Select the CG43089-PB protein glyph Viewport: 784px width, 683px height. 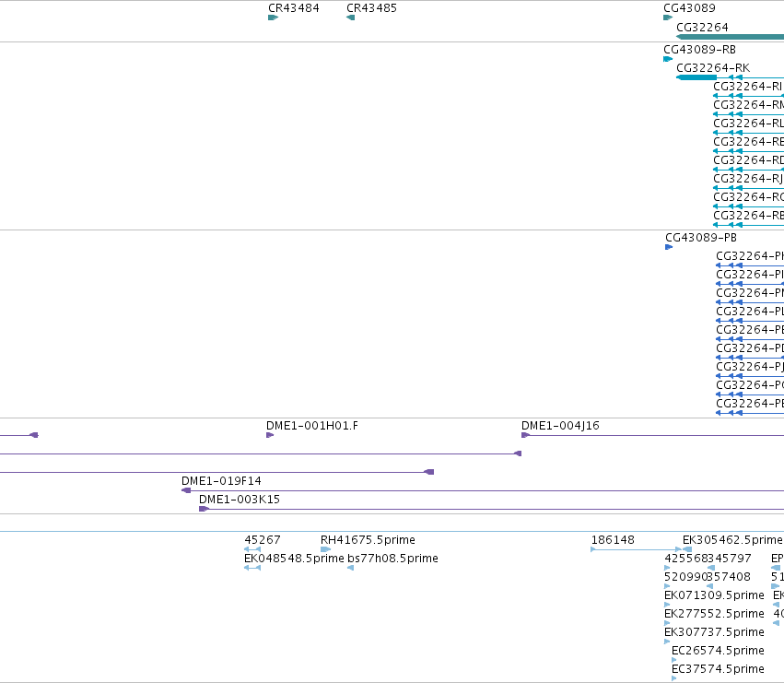(x=669, y=247)
